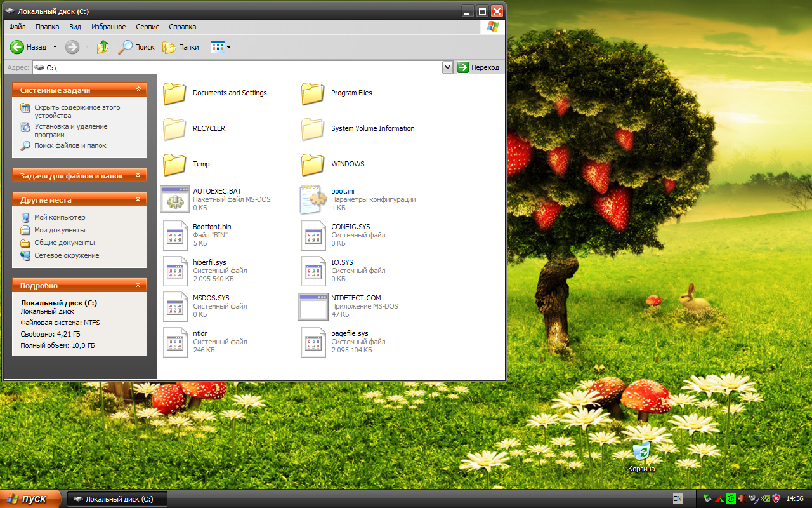Click the Back (Назад) arrow icon
The image size is (812, 508).
click(x=17, y=47)
